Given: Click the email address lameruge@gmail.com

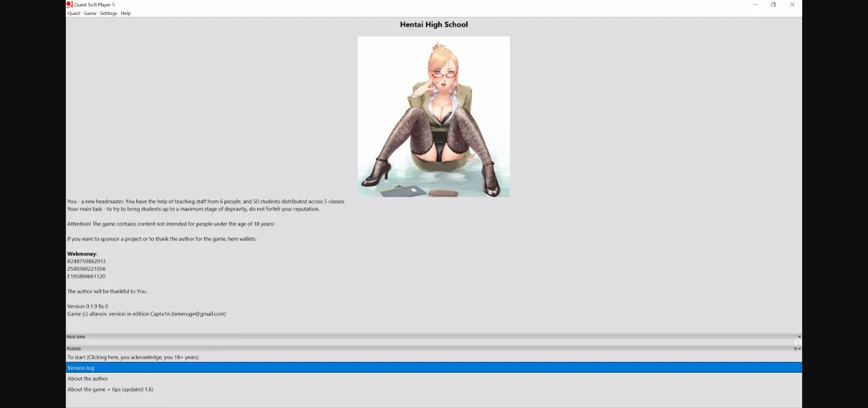Looking at the screenshot, I should tap(200, 314).
